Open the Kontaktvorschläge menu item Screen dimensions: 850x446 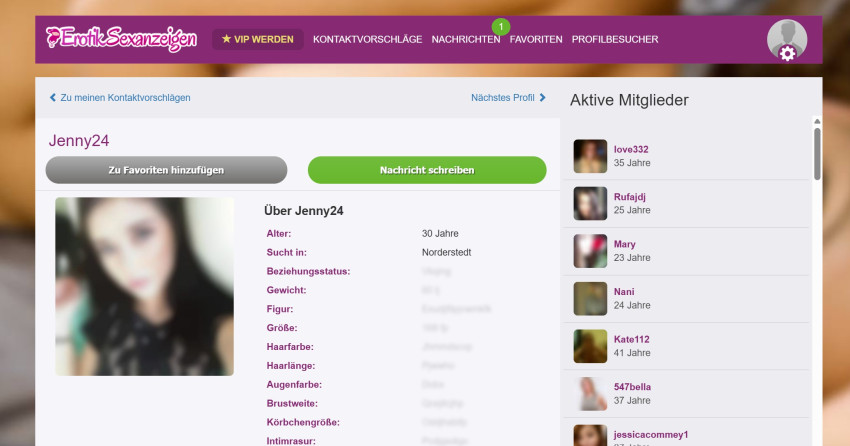point(367,40)
